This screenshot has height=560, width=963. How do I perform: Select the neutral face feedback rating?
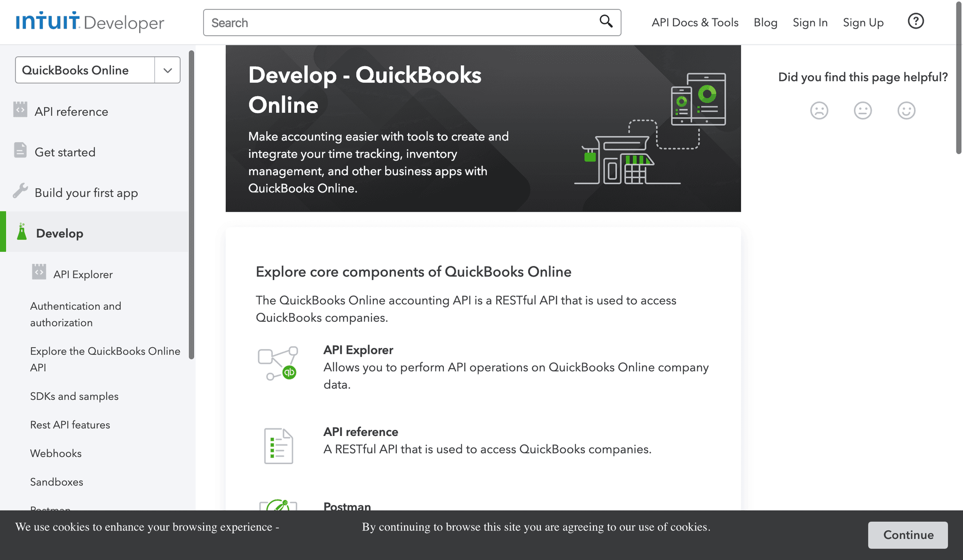coord(863,110)
